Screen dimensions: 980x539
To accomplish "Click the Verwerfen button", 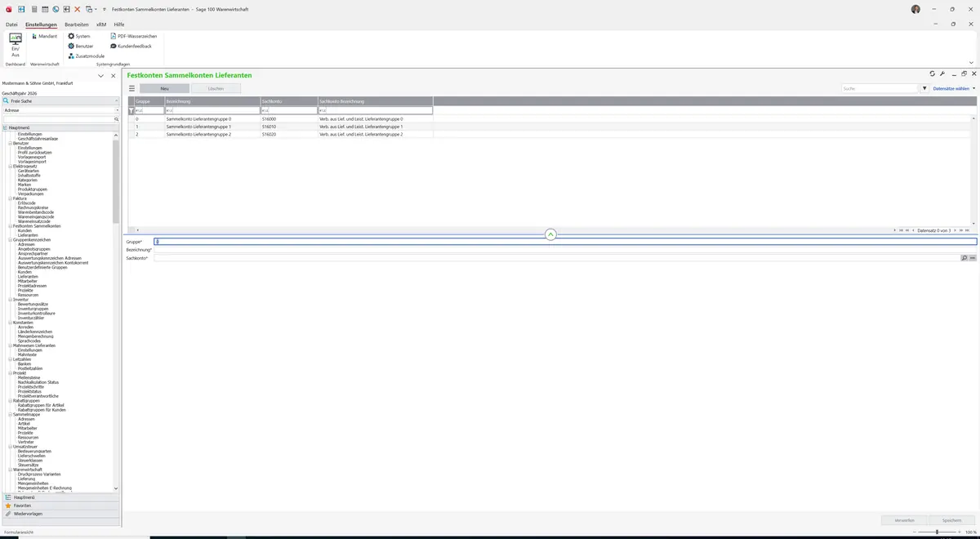I will [x=905, y=520].
